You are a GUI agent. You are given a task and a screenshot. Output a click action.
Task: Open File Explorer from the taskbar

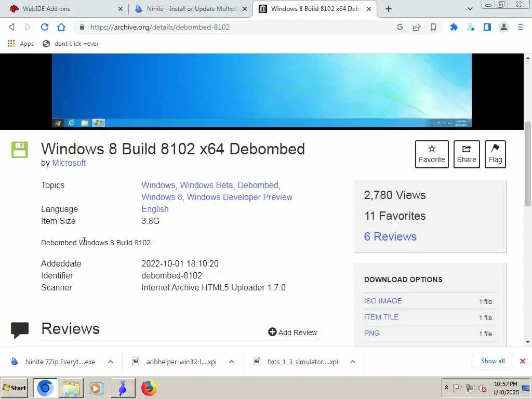[x=71, y=388]
